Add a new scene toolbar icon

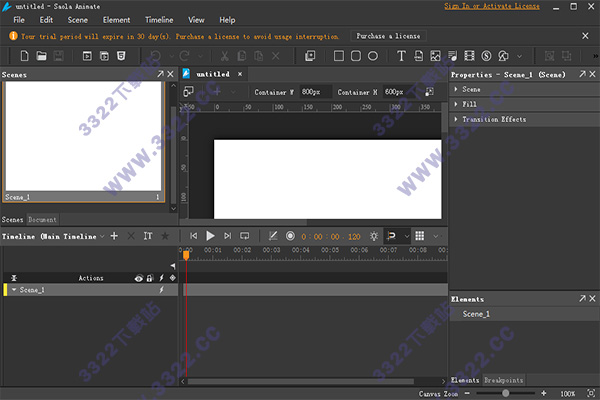(310, 56)
